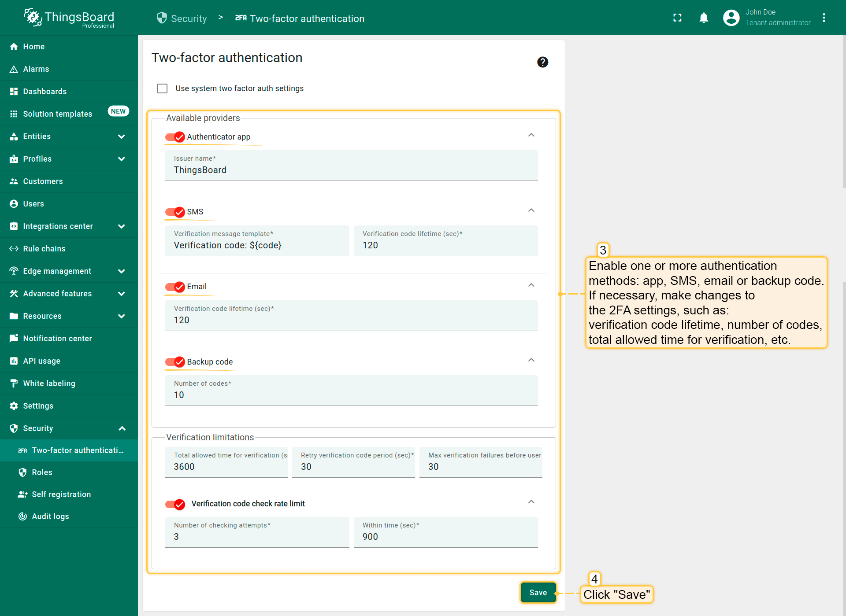Click the Issuer name input field
Viewport: 846px width, 616px height.
351,170
